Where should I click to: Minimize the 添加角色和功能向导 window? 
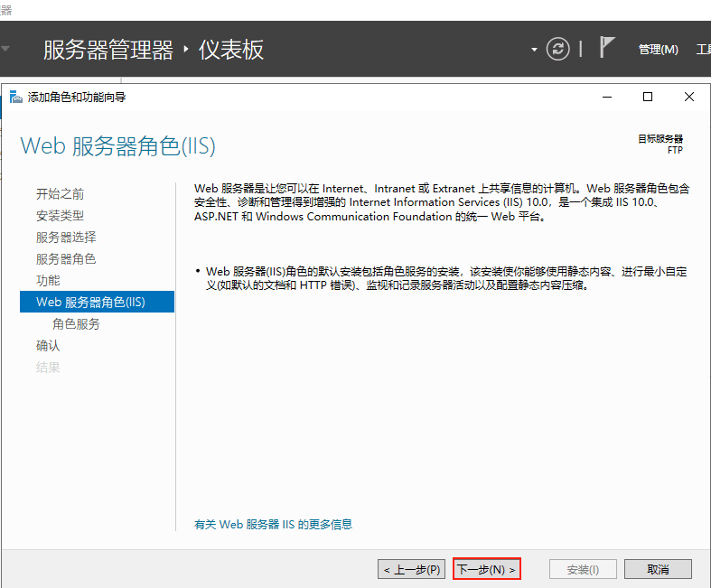[x=607, y=97]
